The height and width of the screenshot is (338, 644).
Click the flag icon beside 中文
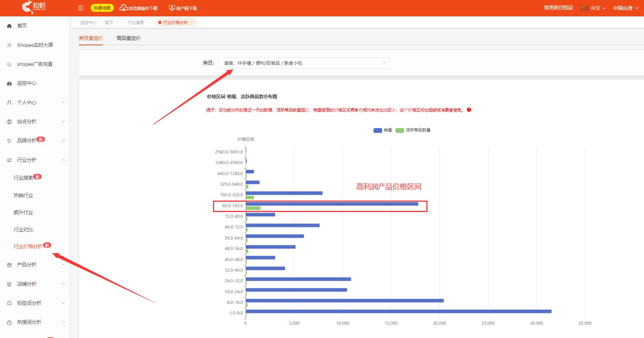click(x=585, y=8)
